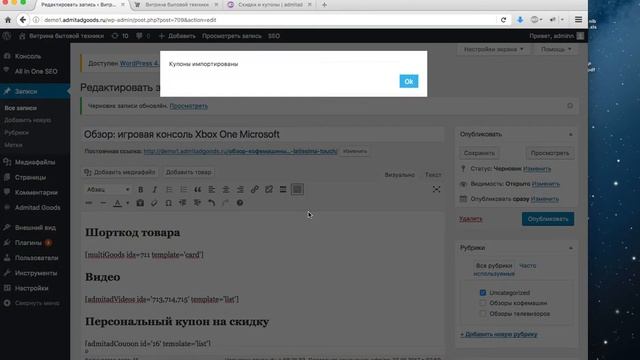Insert link icon in editor toolbar
Viewport: 640px width, 360px height.
click(254, 189)
